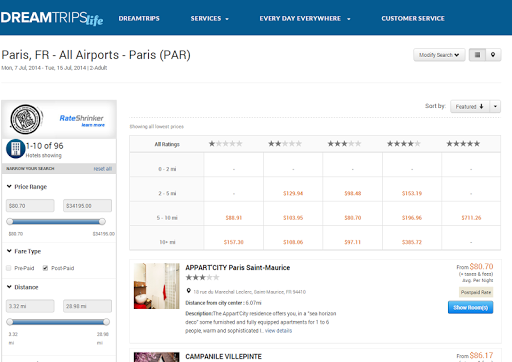Click the RateShrinker seal logo
This screenshot has height=362, width=512.
pos(26,119)
